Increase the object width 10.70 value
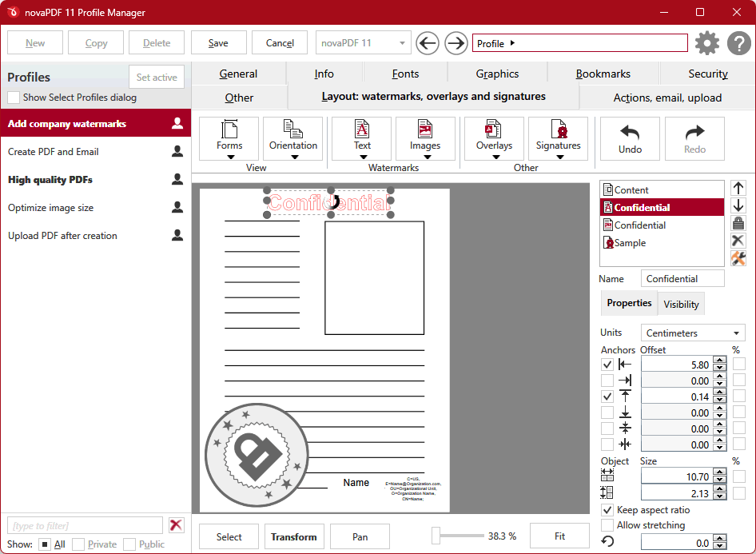 720,472
